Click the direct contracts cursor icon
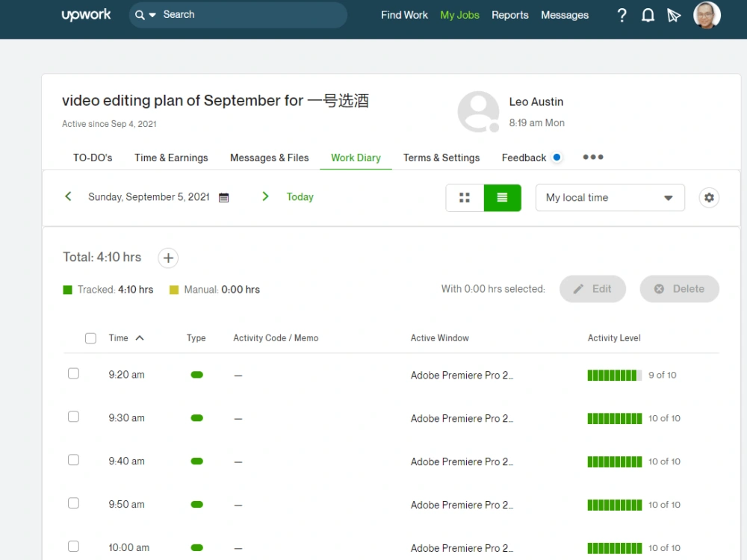This screenshot has width=747, height=560. (x=674, y=15)
